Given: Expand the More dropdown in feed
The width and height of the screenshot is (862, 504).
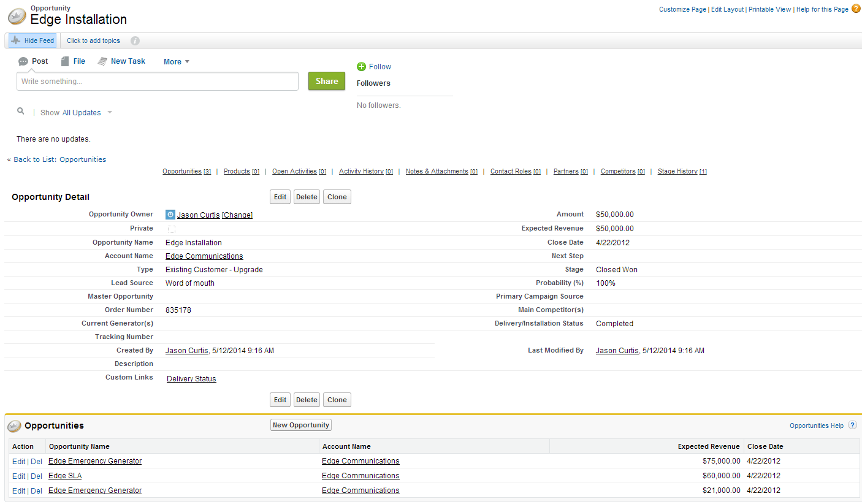Looking at the screenshot, I should (176, 62).
